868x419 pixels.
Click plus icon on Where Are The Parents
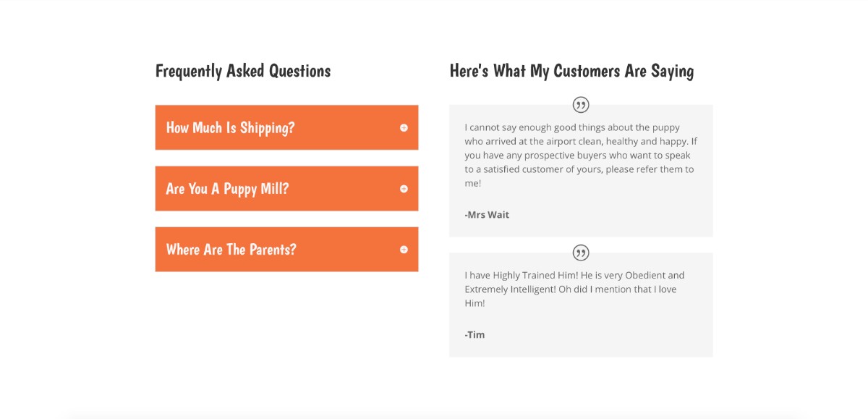tap(404, 250)
